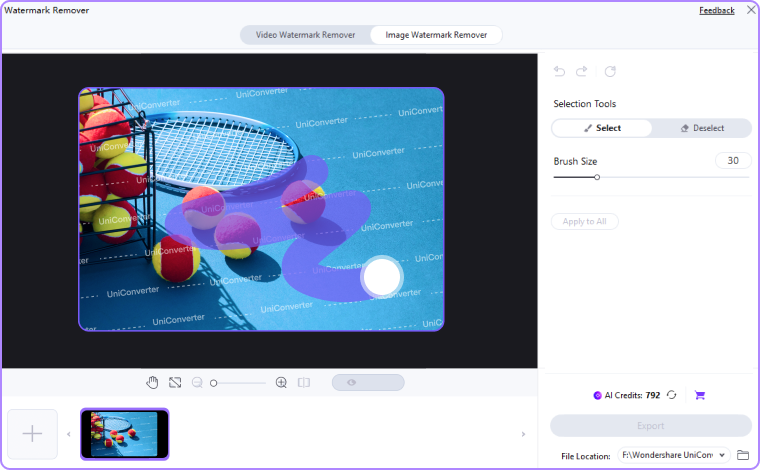Select the tennis image thumbnail

pyautogui.click(x=125, y=434)
